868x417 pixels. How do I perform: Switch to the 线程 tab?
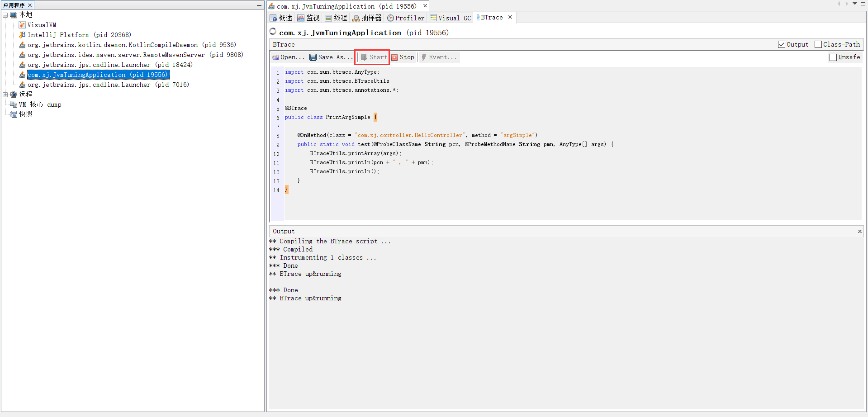[336, 18]
